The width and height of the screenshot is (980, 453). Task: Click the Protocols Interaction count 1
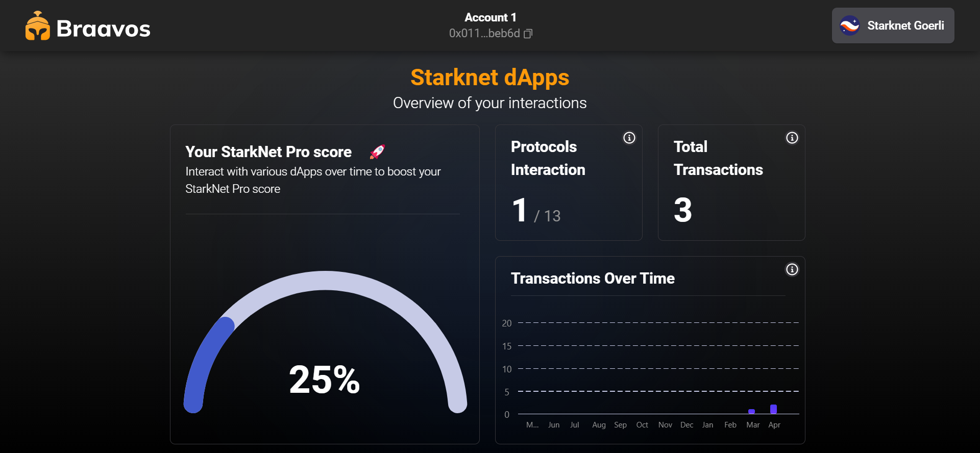(x=520, y=210)
